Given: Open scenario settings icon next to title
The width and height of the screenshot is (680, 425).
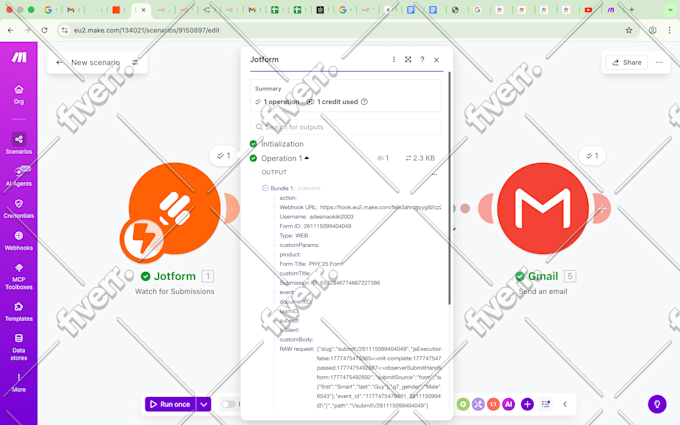Looking at the screenshot, I should pyautogui.click(x=135, y=62).
